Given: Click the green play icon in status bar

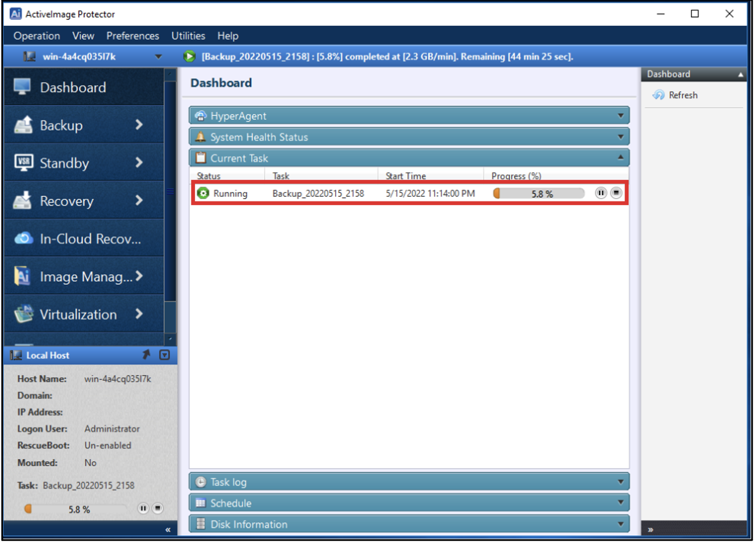Looking at the screenshot, I should [189, 56].
